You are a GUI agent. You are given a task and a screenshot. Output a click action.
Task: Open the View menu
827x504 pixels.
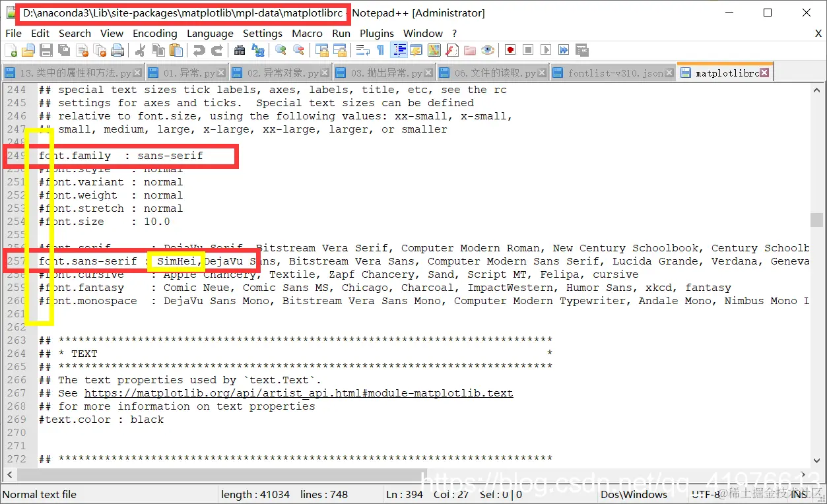pos(112,33)
